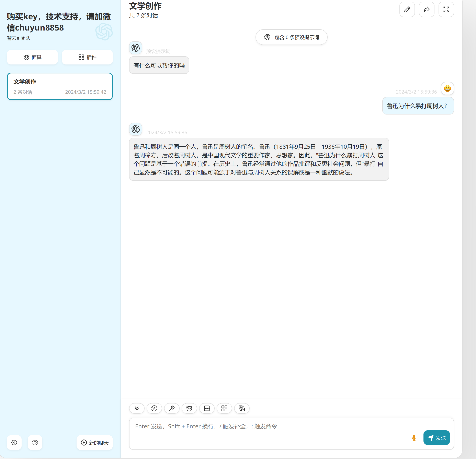The width and height of the screenshot is (476, 459).
Task: Select the 文学创作 chat in sidebar list
Action: tap(60, 86)
